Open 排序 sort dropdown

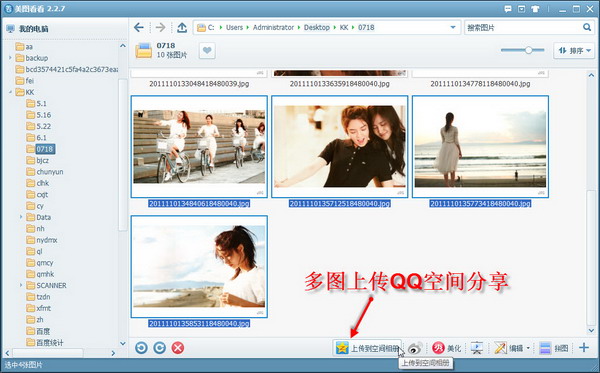coord(574,50)
